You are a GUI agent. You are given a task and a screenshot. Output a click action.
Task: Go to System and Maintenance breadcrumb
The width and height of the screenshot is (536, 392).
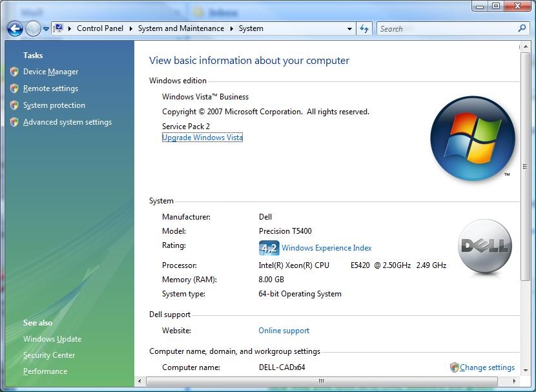tap(181, 28)
